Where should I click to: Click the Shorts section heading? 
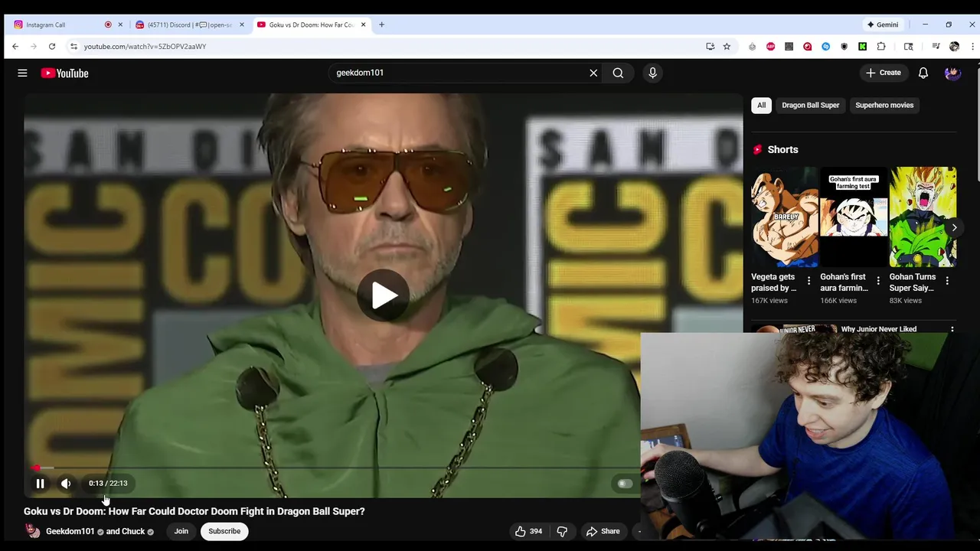pos(782,149)
